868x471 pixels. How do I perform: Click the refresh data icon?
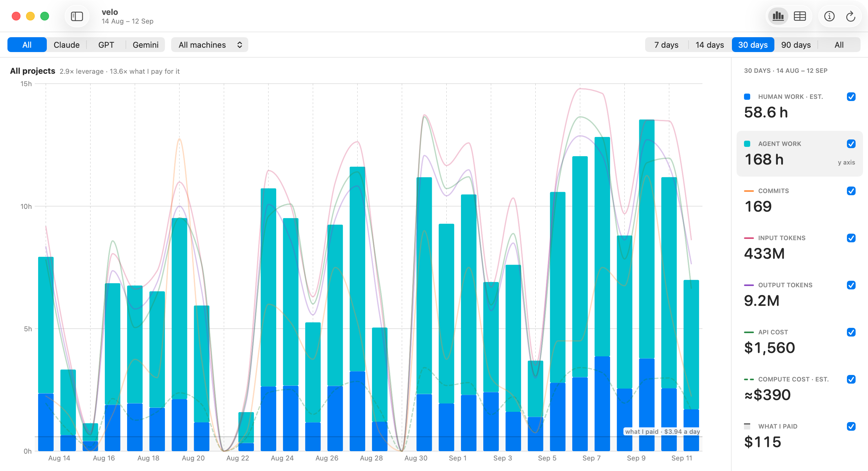(850, 16)
